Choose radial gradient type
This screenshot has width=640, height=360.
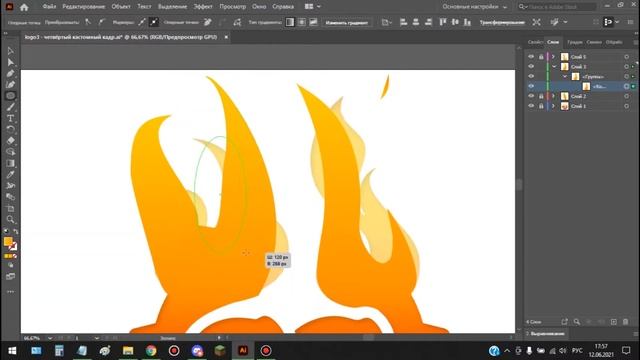pyautogui.click(x=302, y=22)
